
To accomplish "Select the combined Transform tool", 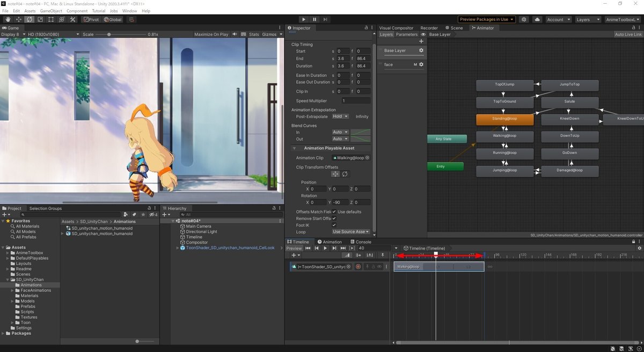I will click(62, 19).
